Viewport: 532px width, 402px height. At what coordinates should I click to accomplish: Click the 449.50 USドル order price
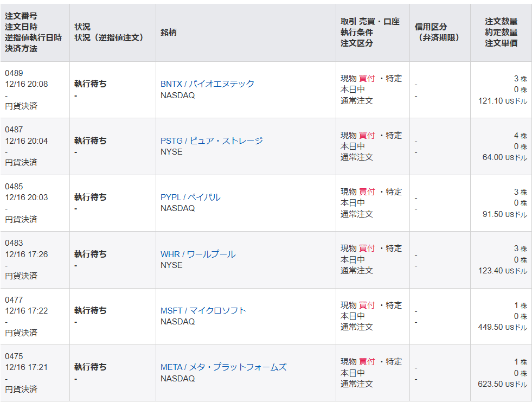503,327
